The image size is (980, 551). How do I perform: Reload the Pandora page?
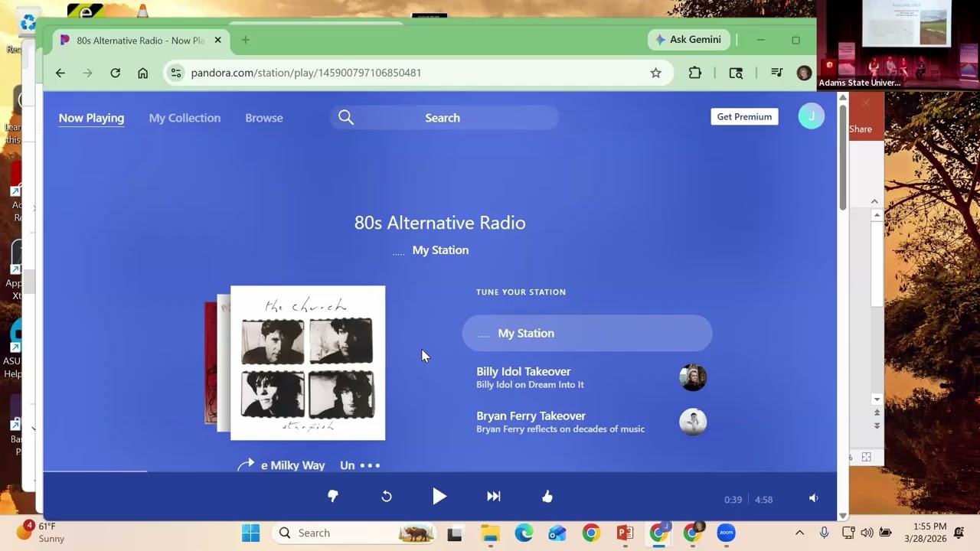click(x=115, y=73)
